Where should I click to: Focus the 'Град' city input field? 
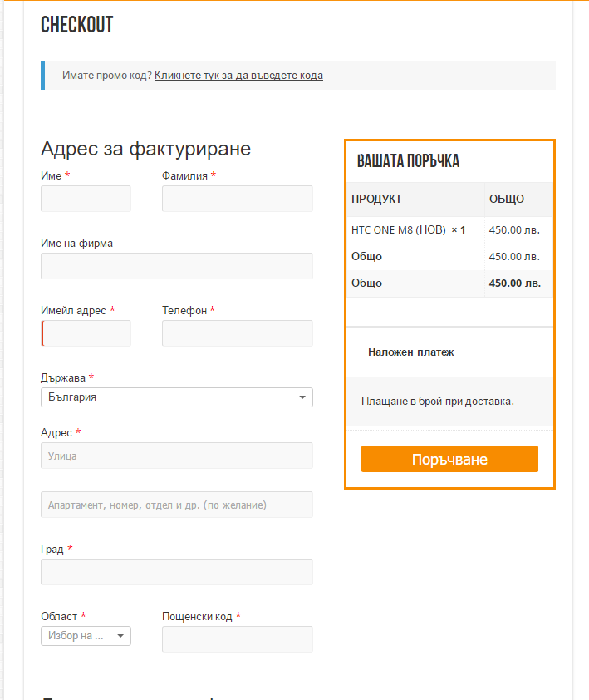point(177,572)
